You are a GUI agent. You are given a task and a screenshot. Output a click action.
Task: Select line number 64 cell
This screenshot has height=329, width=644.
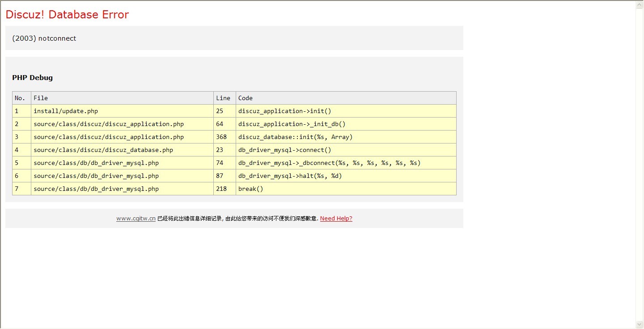coord(225,124)
